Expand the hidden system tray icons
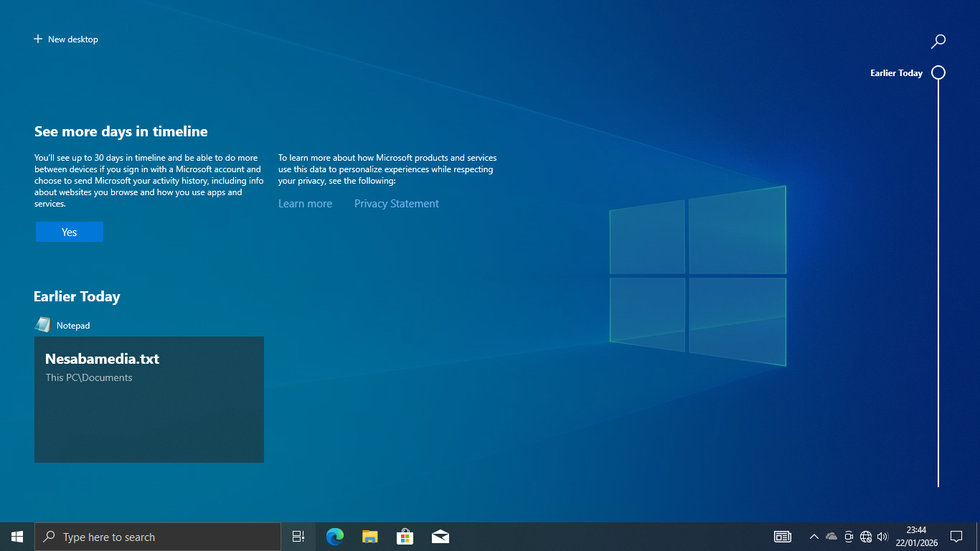This screenshot has height=551, width=980. click(814, 537)
